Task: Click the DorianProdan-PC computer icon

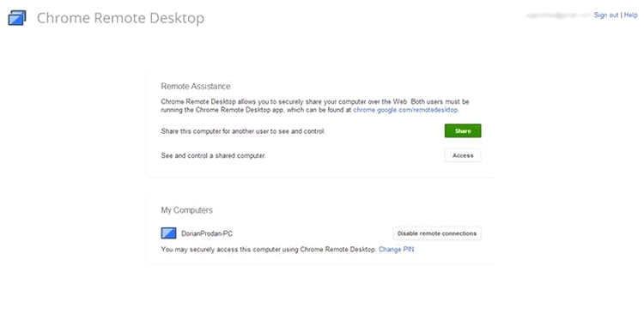Action: coord(168,233)
